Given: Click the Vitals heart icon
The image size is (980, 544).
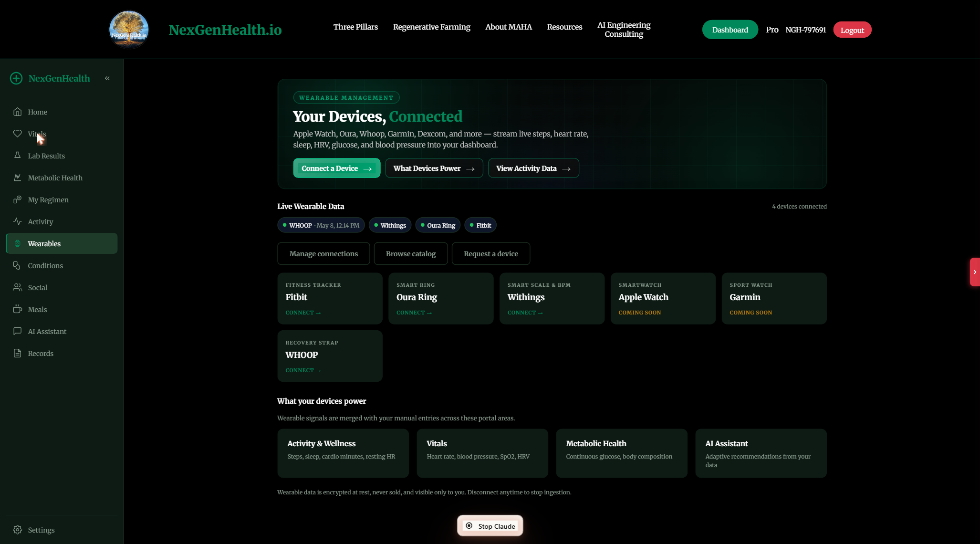Looking at the screenshot, I should (x=18, y=134).
